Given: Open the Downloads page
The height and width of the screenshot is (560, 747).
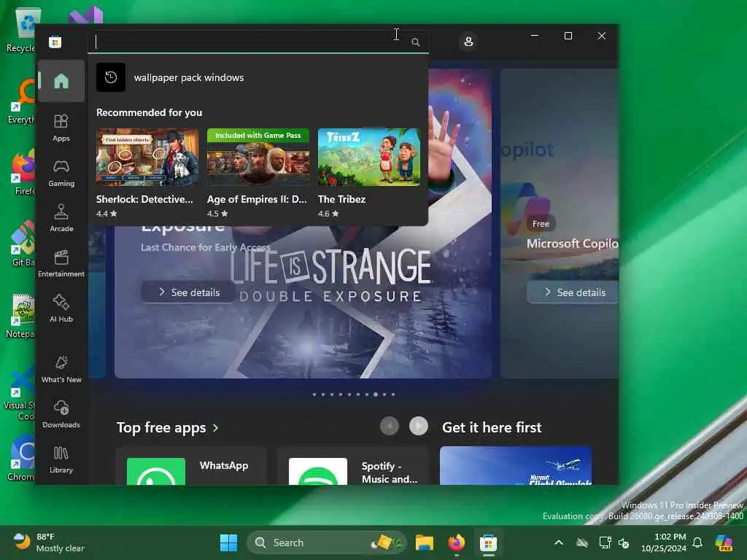Looking at the screenshot, I should pyautogui.click(x=61, y=414).
